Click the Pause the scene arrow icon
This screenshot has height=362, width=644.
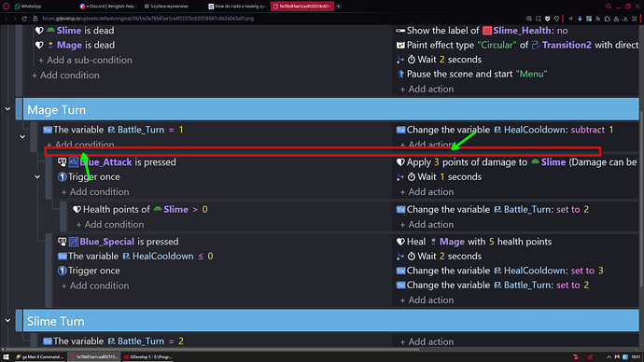coord(400,75)
